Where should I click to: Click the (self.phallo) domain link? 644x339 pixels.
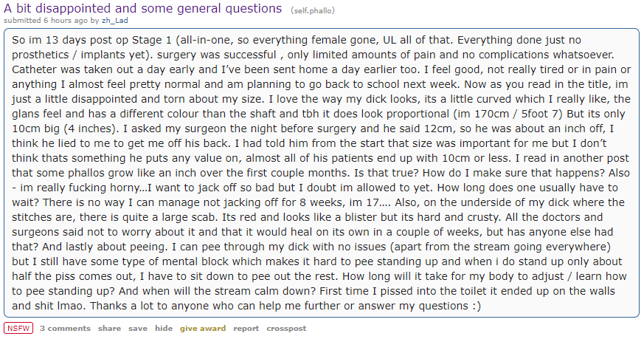pyautogui.click(x=310, y=10)
